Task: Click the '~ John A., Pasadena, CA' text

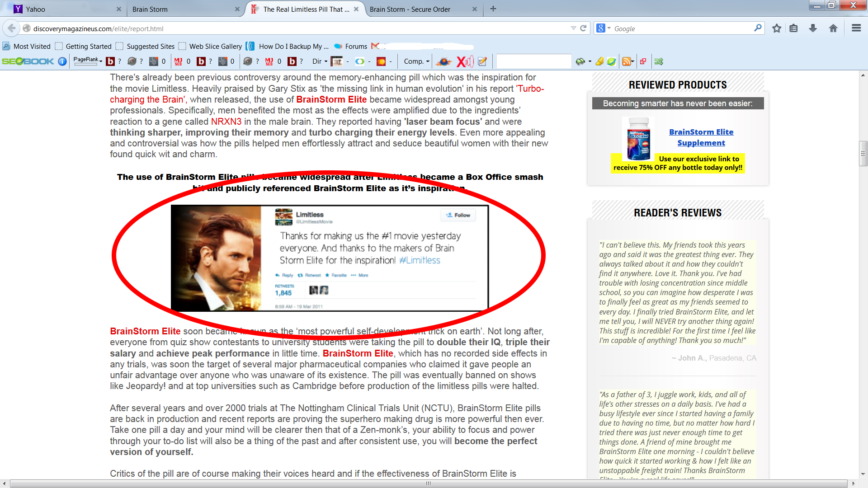Action: click(714, 358)
